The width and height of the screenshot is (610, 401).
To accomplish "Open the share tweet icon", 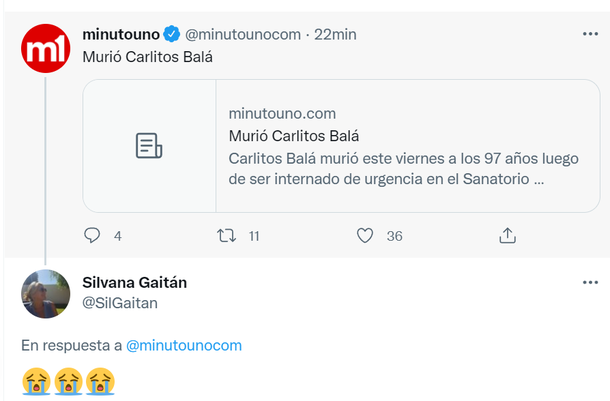I will click(x=507, y=236).
